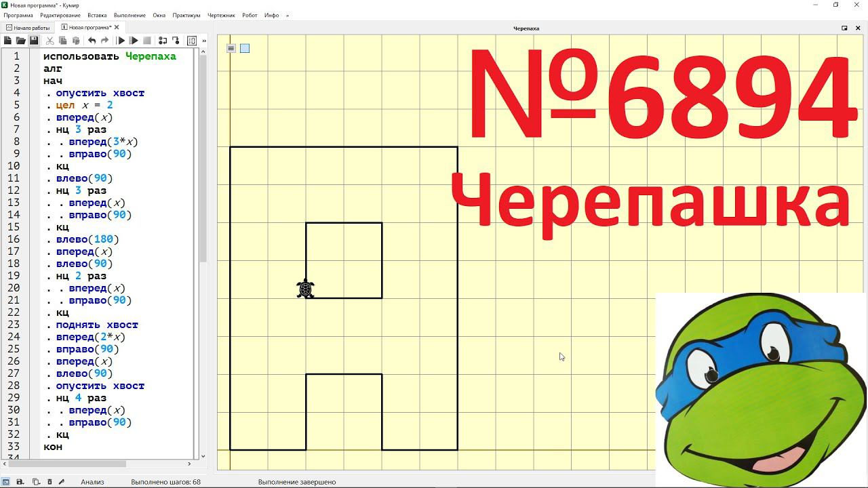Save console output via status bar icon
Image resolution: width=868 pixels, height=488 pixels.
(20, 482)
